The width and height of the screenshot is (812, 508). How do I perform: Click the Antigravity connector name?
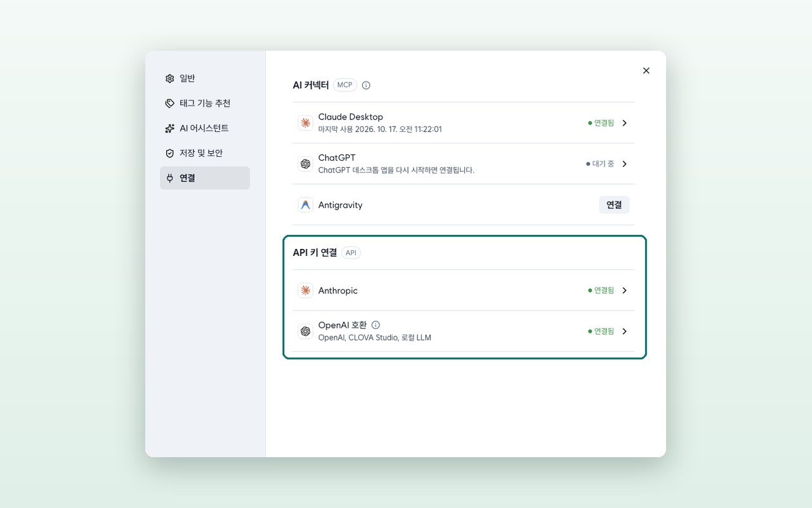341,205
